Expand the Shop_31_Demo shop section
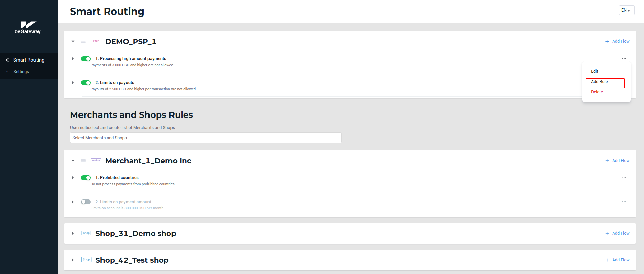Image resolution: width=644 pixels, height=274 pixels. click(x=73, y=233)
